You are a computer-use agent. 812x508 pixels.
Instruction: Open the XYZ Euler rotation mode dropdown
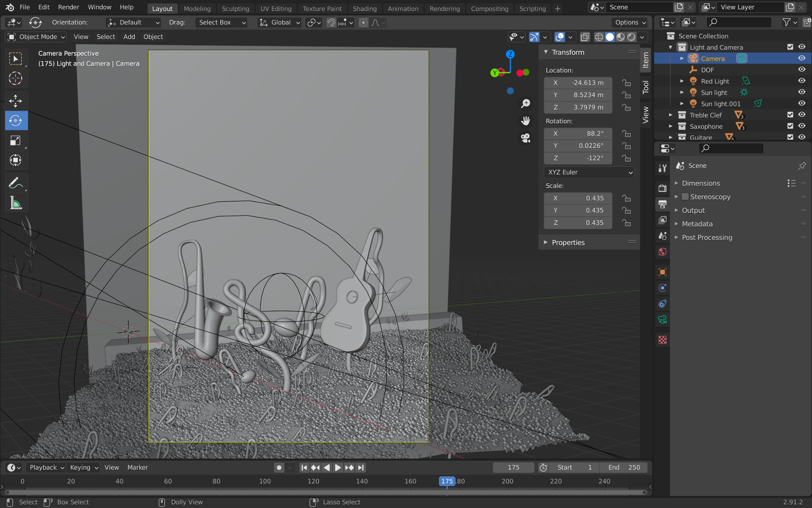tap(589, 172)
